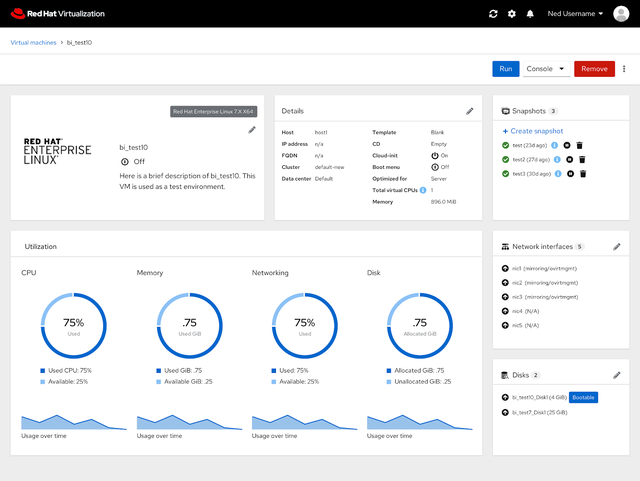The width and height of the screenshot is (640, 481).
Task: Restore snapshot test3 (30d ago)
Action: 570,174
